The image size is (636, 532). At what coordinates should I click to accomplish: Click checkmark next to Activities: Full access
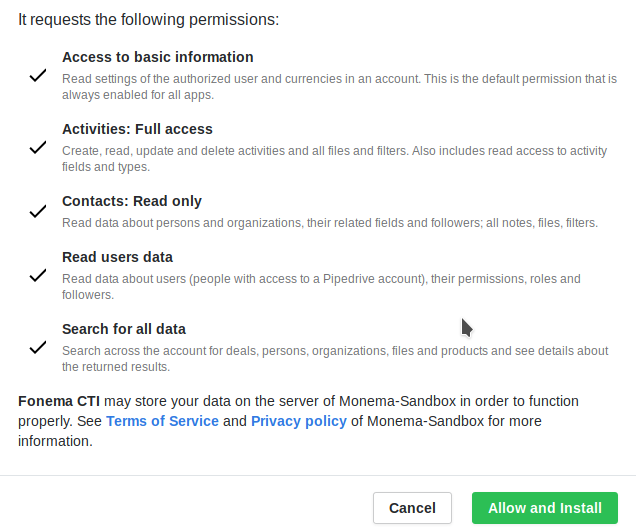click(38, 147)
